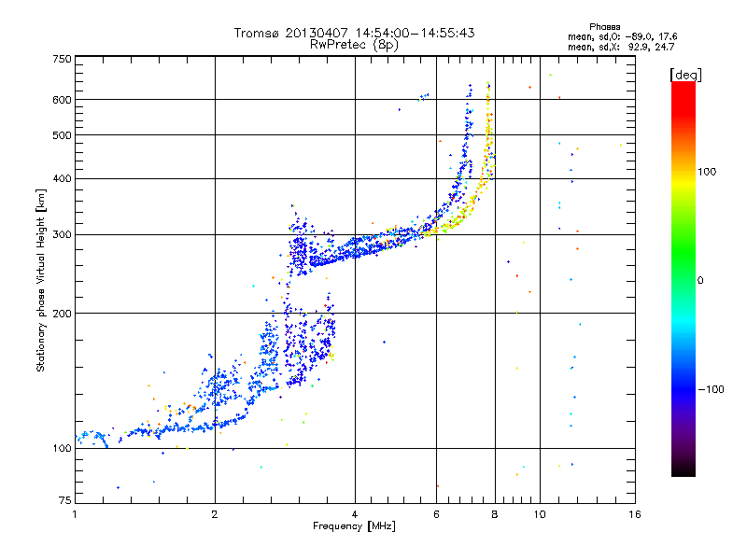Click the 'Stationary phase Virtual Height [km]' axis title
This screenshot has width=747, height=560.
click(x=40, y=281)
